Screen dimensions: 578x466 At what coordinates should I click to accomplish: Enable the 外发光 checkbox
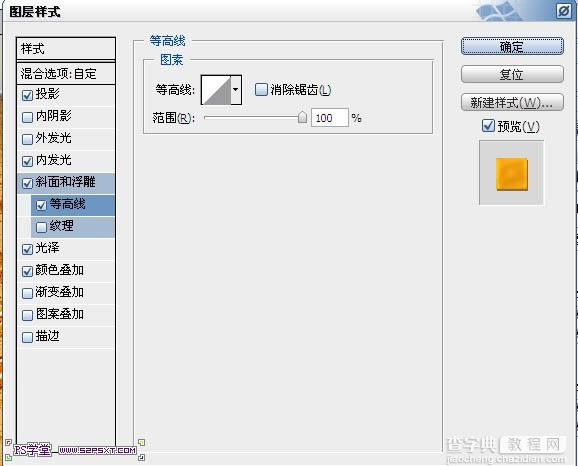click(27, 139)
